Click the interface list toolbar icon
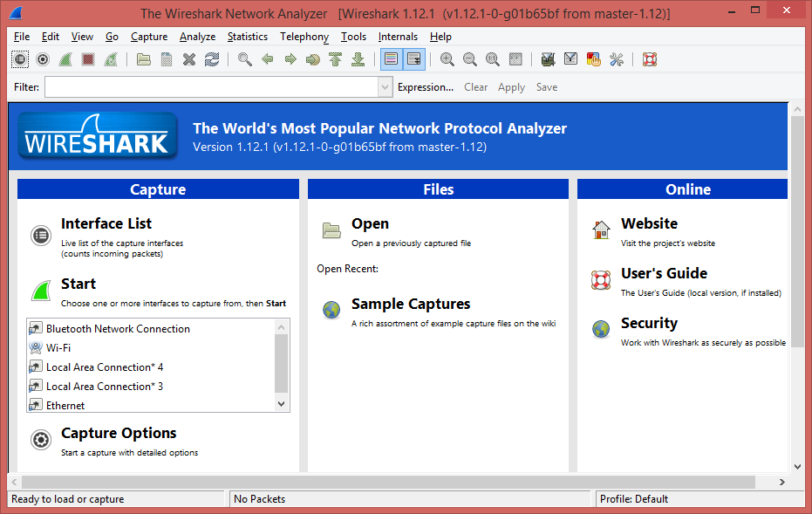 pyautogui.click(x=20, y=59)
